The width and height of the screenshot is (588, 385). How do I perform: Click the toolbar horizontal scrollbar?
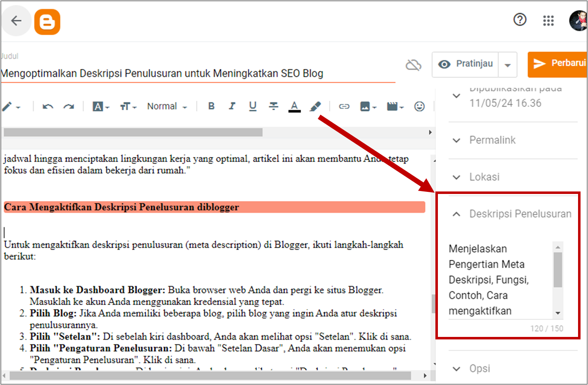(133, 132)
